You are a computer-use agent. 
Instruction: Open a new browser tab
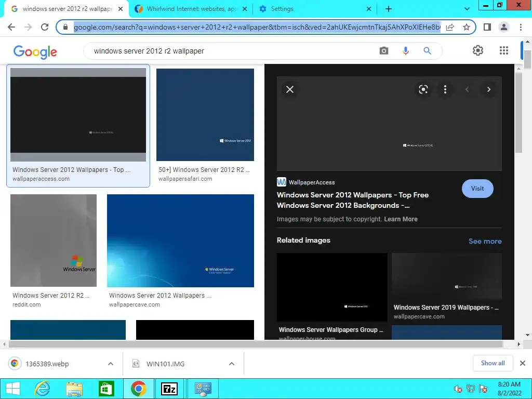tap(389, 9)
